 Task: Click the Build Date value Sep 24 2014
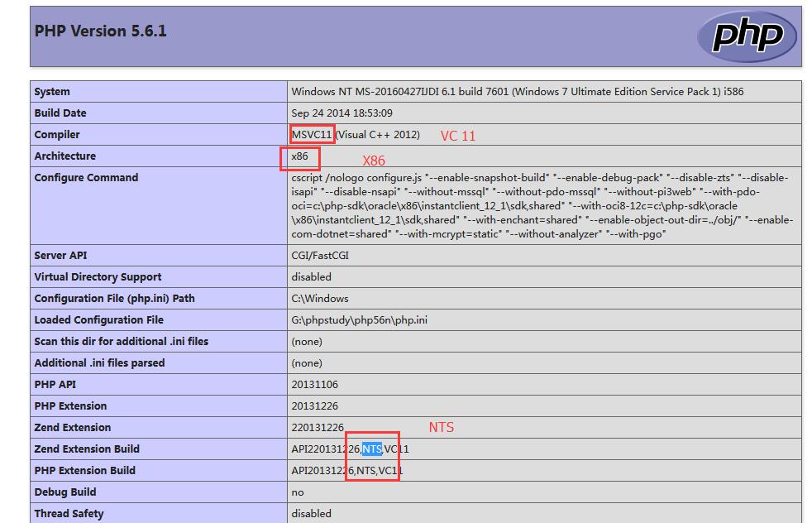(342, 113)
